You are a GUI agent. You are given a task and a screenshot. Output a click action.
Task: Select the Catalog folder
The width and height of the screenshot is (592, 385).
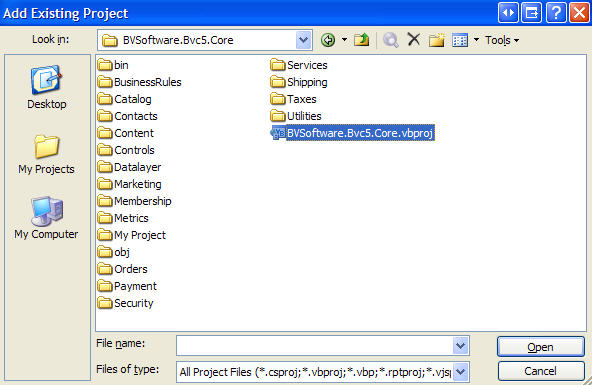(x=125, y=99)
